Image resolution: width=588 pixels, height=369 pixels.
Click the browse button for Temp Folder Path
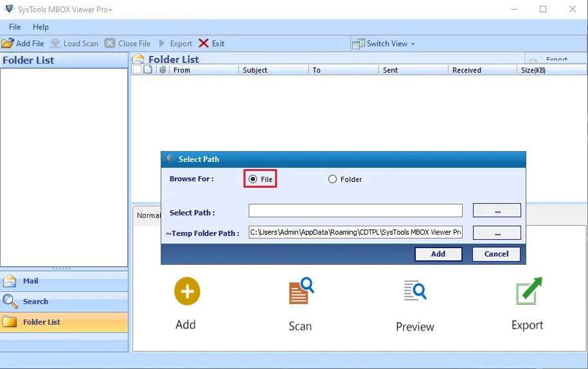click(x=497, y=233)
